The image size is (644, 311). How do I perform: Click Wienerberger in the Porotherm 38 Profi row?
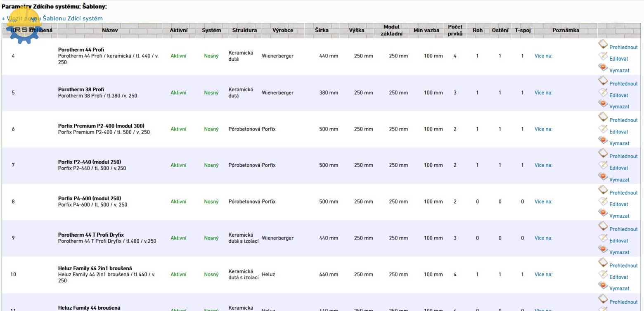coord(277,93)
